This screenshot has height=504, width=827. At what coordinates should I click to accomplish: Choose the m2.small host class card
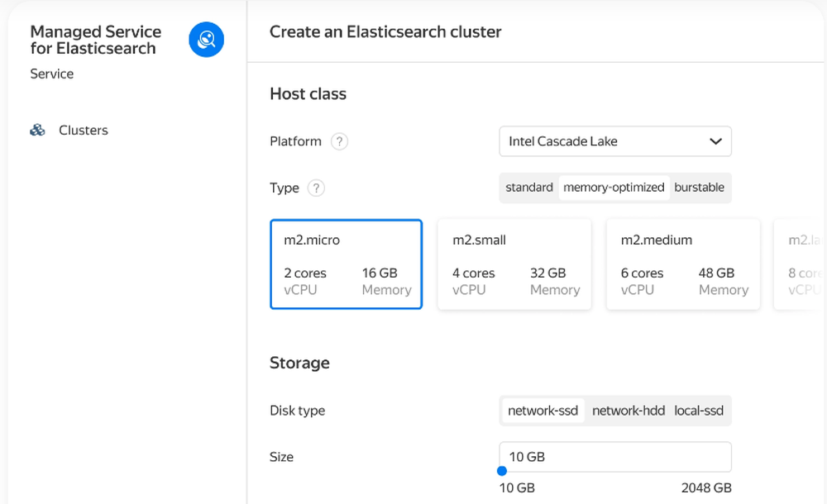tap(514, 264)
